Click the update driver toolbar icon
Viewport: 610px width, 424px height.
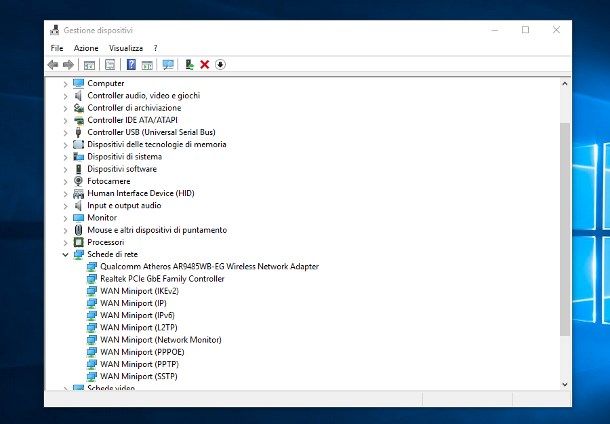(x=189, y=65)
